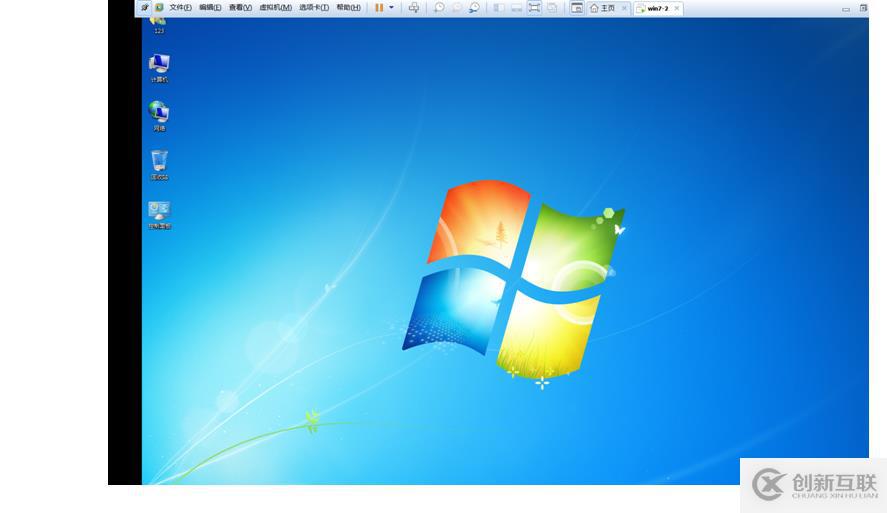Screen dimensions: 887x513
Task: Select the 计算机 Computer desktop icon
Action: 159,68
